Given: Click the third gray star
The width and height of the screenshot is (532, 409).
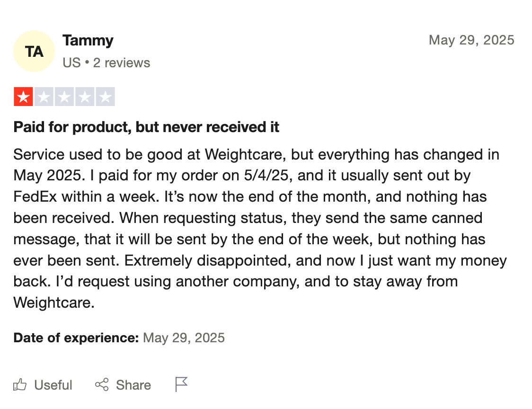Looking at the screenshot, I should click(x=64, y=97).
